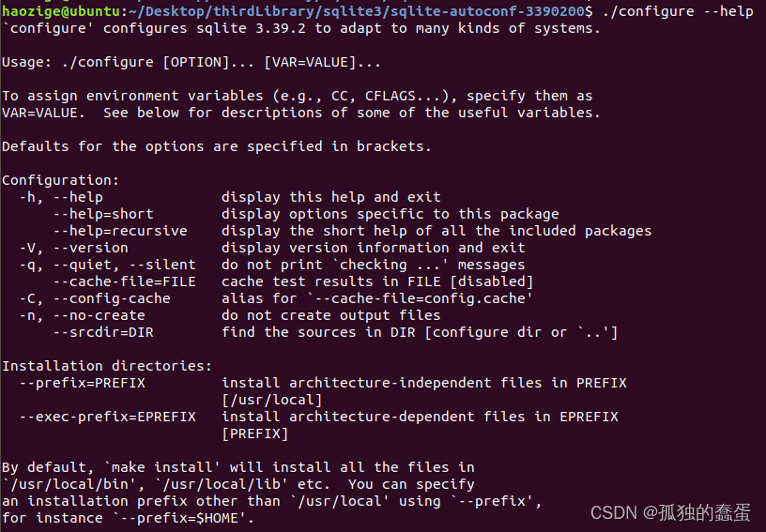The height and width of the screenshot is (532, 766).
Task: Click the --help=recursive option
Action: 120,231
